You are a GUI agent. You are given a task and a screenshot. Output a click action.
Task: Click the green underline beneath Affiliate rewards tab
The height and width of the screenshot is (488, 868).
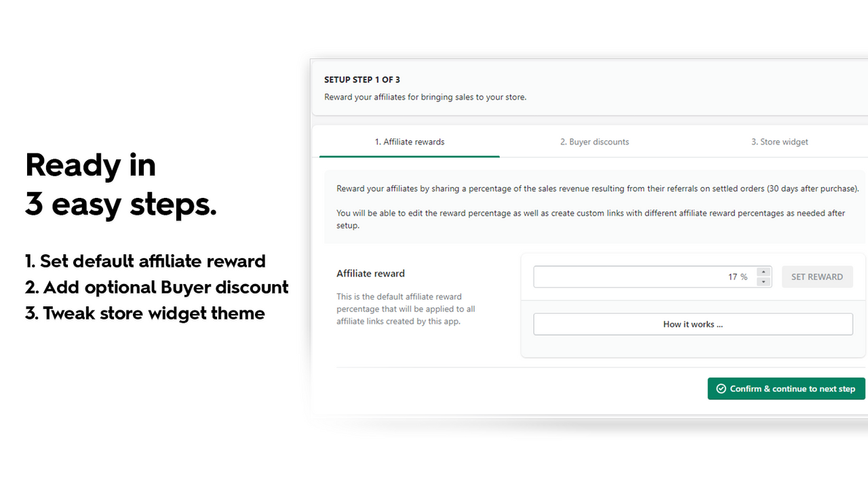pos(410,155)
